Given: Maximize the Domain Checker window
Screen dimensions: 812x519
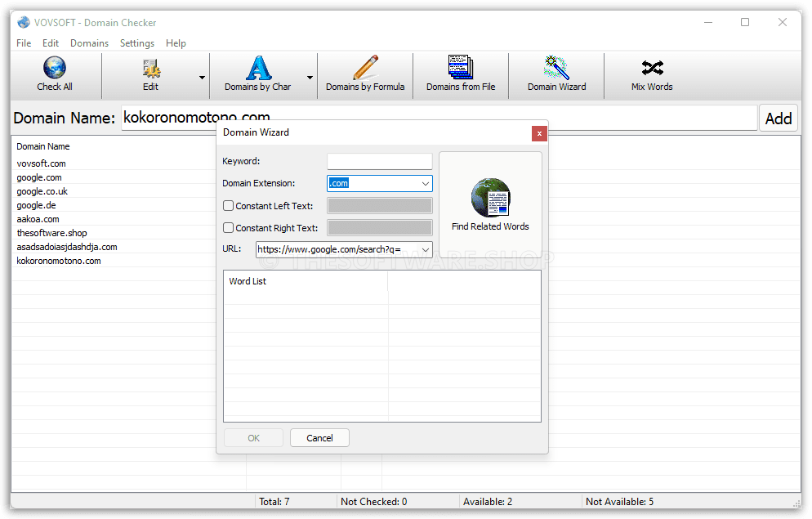Looking at the screenshot, I should [745, 22].
